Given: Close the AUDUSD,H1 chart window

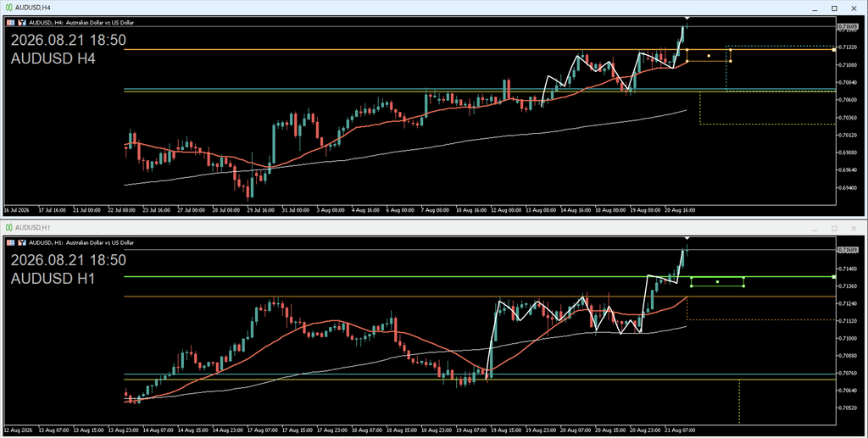Looking at the screenshot, I should click(854, 229).
